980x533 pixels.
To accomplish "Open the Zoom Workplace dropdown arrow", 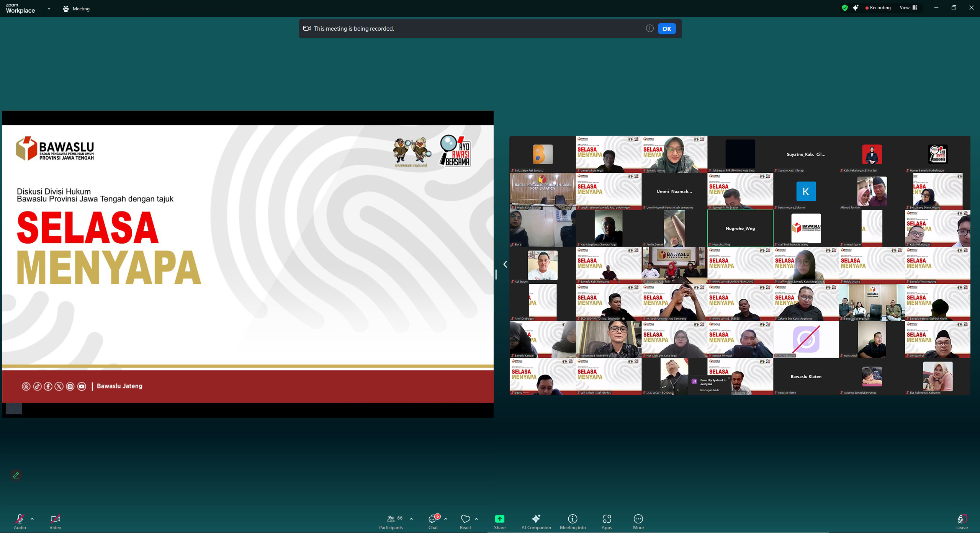I will (49, 8).
